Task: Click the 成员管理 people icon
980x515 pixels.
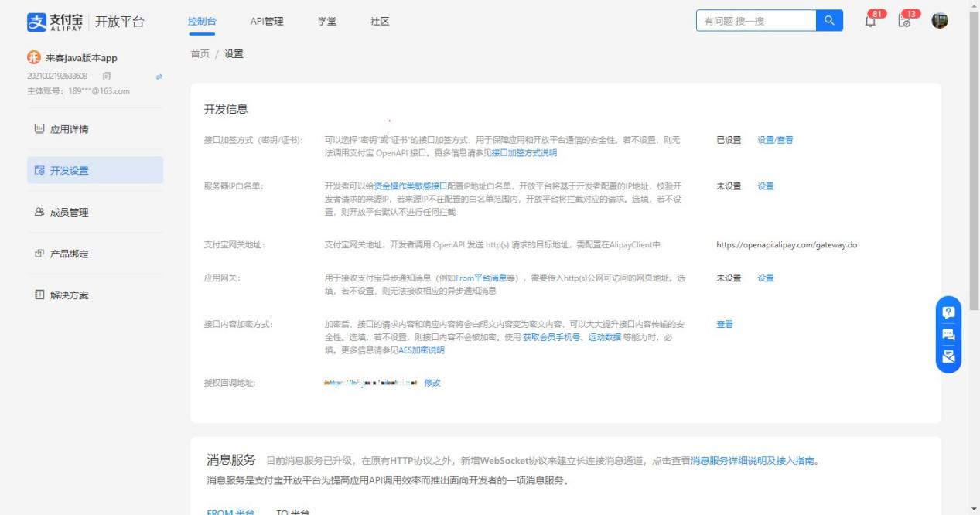Action: (39, 212)
